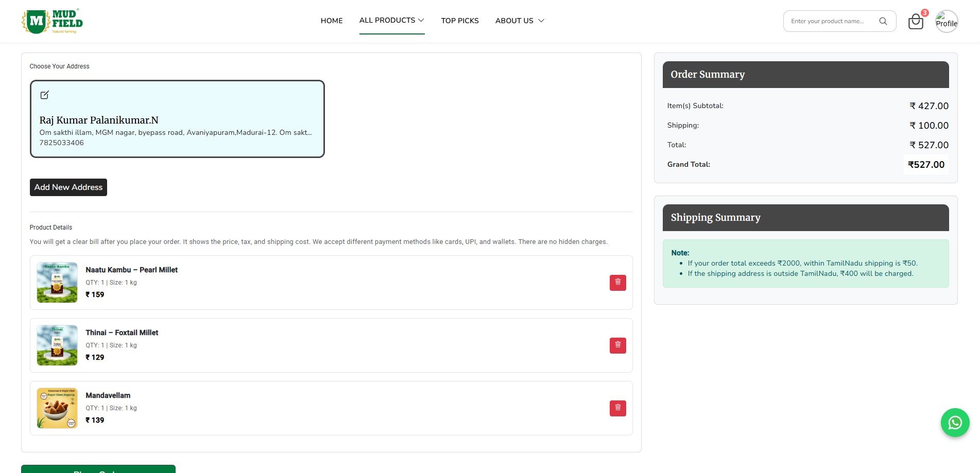Click the Product Details label
Image resolution: width=980 pixels, height=473 pixels.
pyautogui.click(x=51, y=227)
